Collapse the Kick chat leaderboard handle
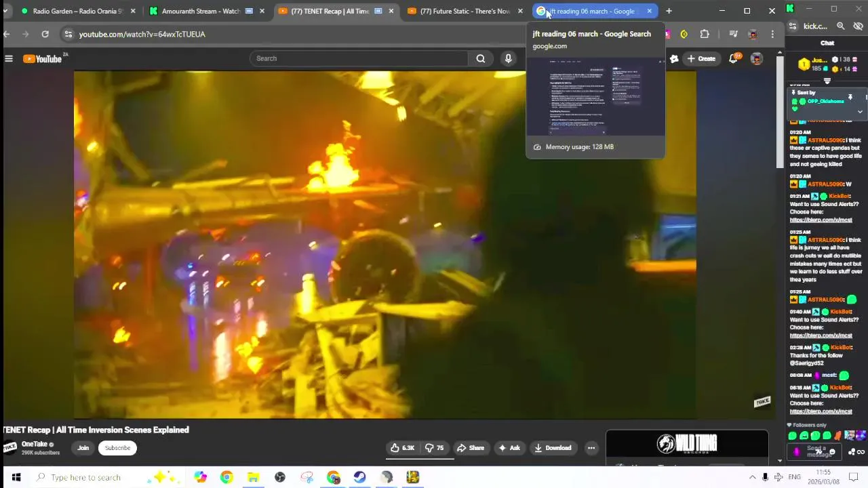The width and height of the screenshot is (868, 488). click(x=827, y=81)
